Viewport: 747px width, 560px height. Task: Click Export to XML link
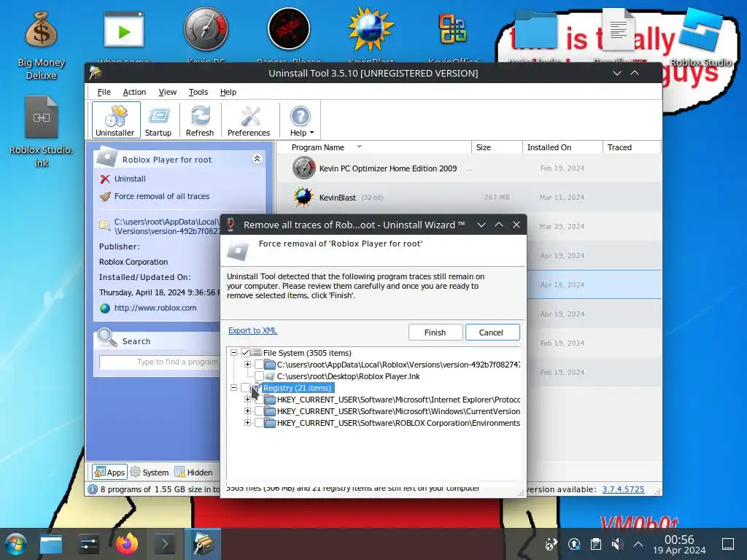tap(252, 330)
